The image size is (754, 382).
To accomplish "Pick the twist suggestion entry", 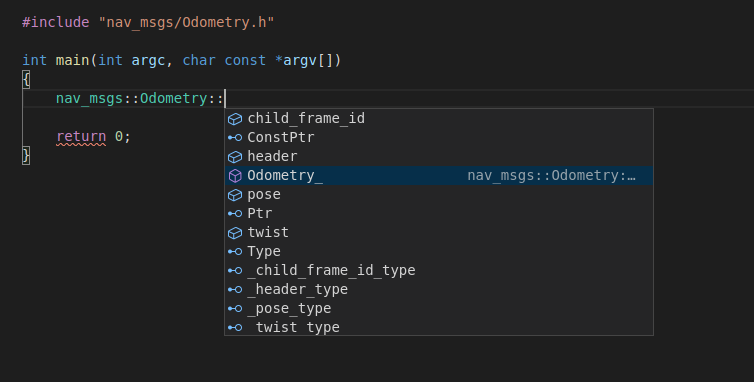I will (x=439, y=232).
